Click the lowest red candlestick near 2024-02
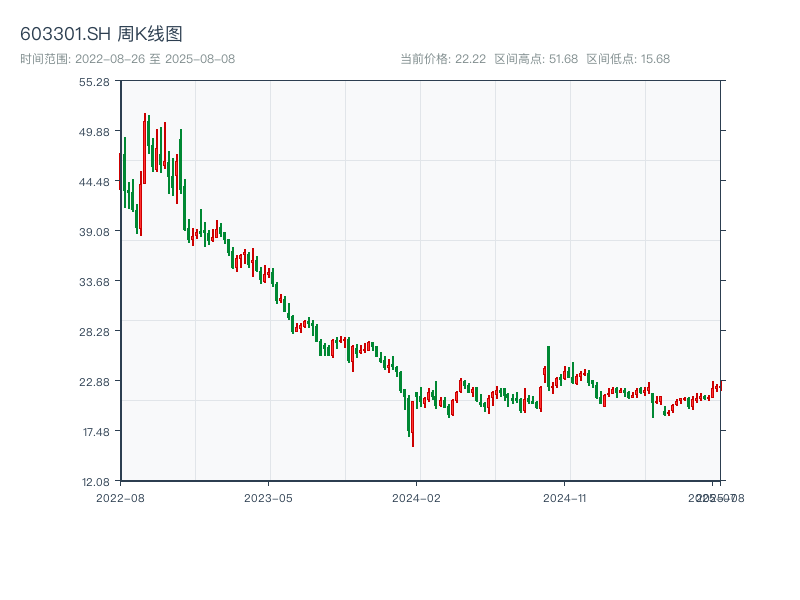Viewport: 800px width, 600px height. tap(412, 428)
